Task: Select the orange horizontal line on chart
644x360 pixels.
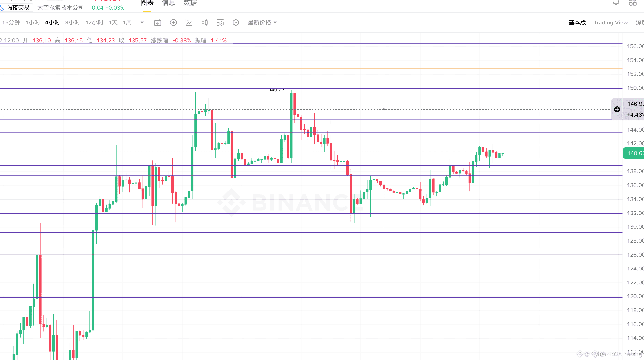Action: [311, 69]
